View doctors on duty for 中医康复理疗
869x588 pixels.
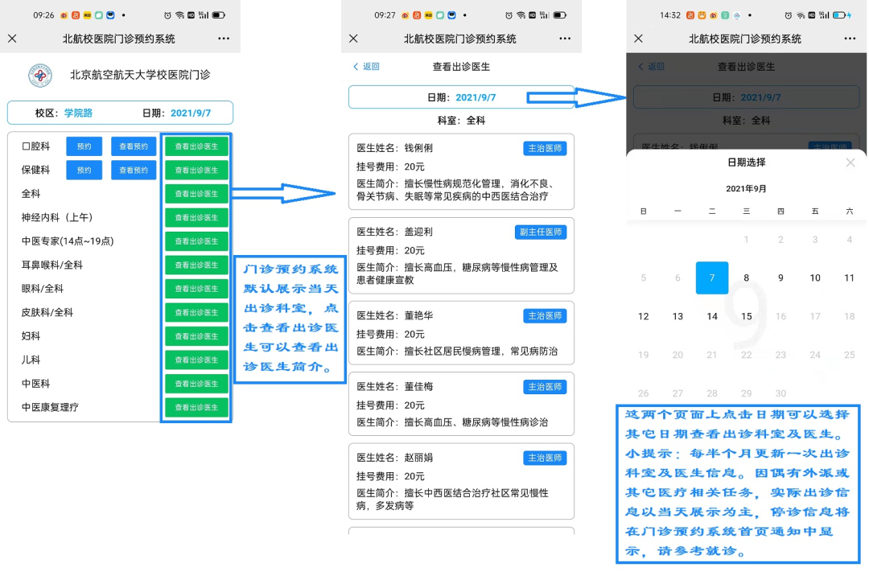point(196,408)
